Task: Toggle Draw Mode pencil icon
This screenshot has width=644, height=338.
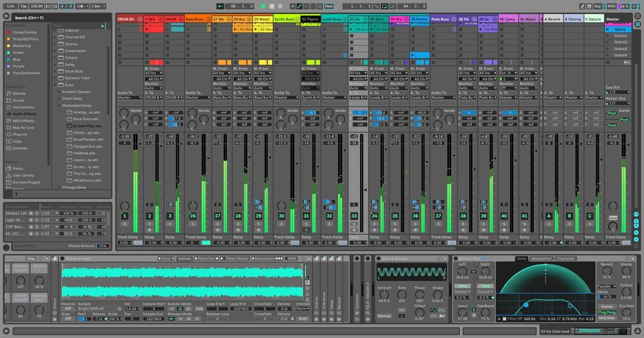Action: (x=582, y=6)
